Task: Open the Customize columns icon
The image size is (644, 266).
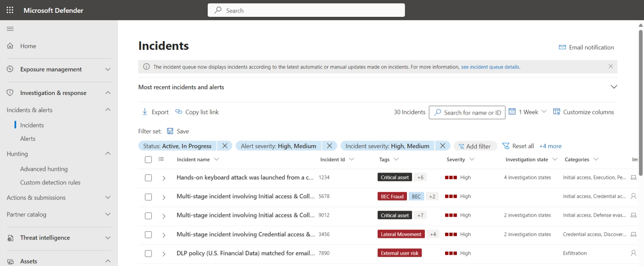Action: 557,112
